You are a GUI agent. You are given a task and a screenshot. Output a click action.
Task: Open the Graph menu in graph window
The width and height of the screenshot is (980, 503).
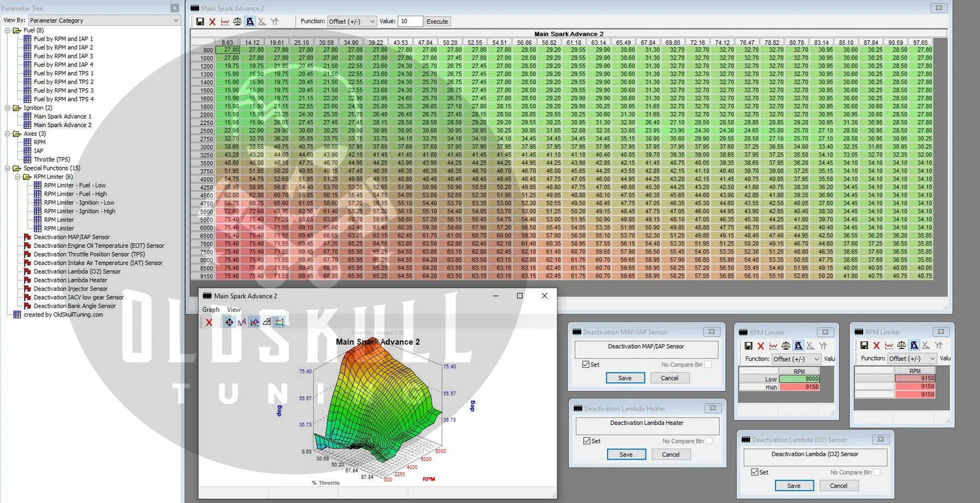pos(211,310)
